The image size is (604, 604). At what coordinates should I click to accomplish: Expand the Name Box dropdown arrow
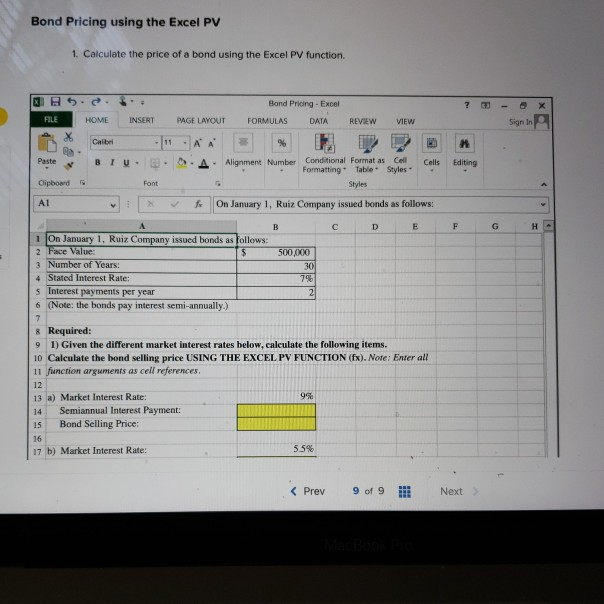[x=113, y=205]
